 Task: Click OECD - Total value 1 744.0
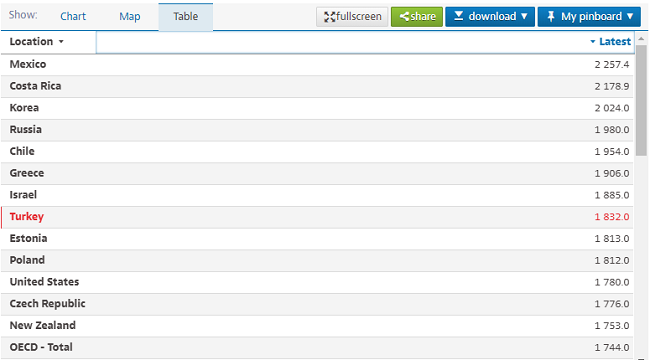tap(611, 348)
